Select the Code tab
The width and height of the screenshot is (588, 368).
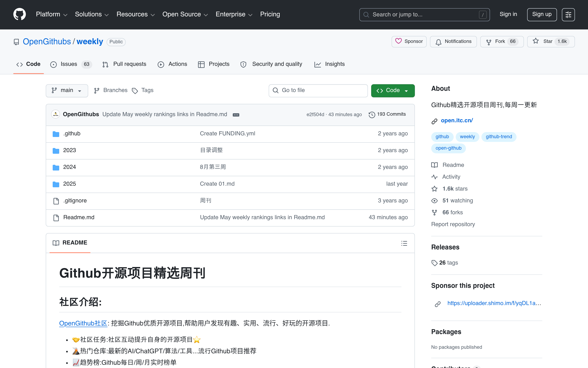click(28, 64)
